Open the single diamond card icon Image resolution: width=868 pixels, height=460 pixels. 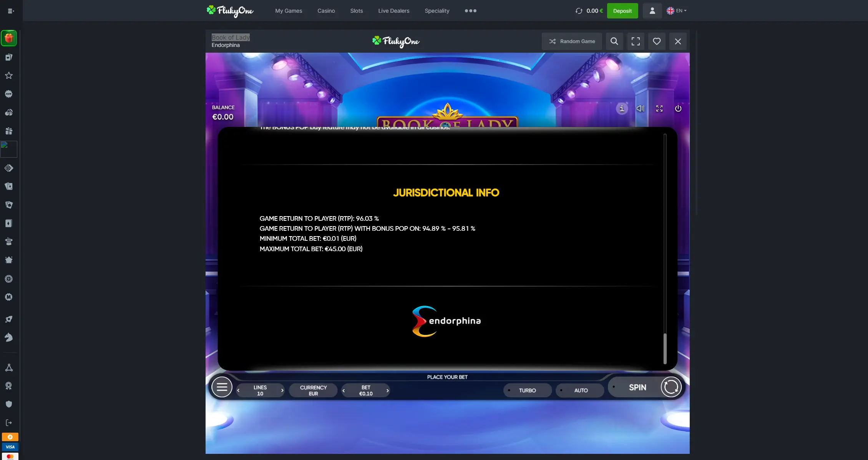point(9,223)
